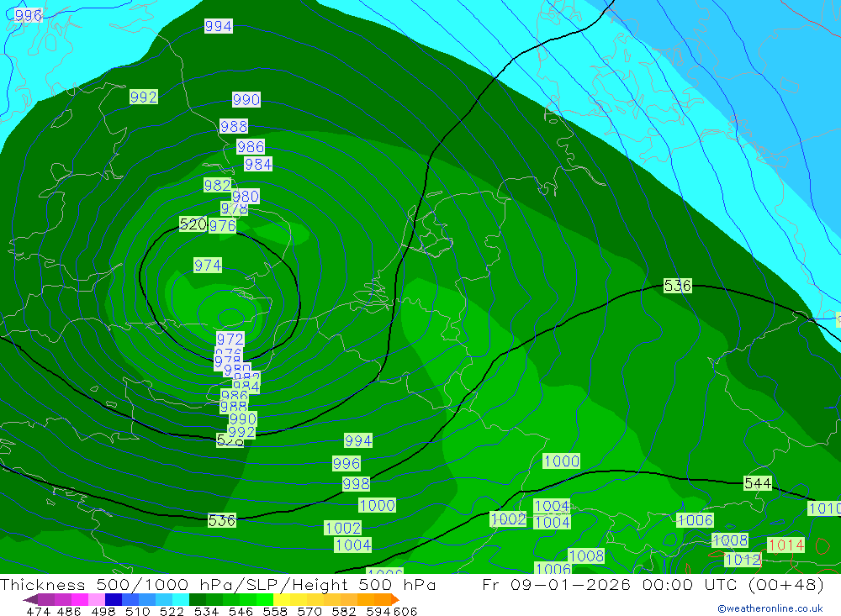Select the dark blue swatch in the thickness legend
Viewport: 841px width, 616px height.
pos(114,599)
